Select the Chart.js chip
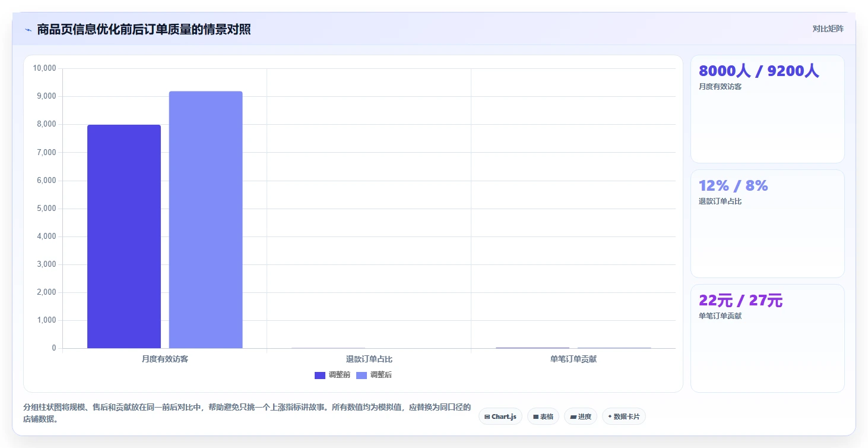Screen dimensions: 868x448 [x=500, y=417]
